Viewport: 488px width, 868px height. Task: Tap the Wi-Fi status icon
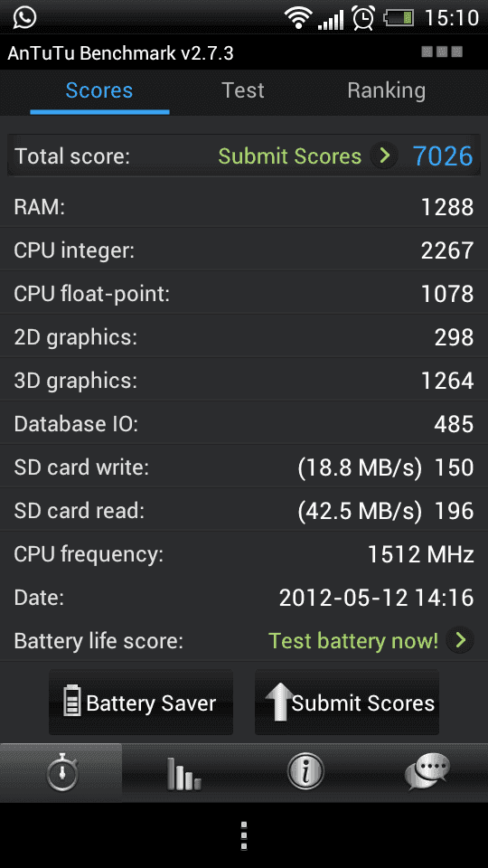[x=299, y=18]
